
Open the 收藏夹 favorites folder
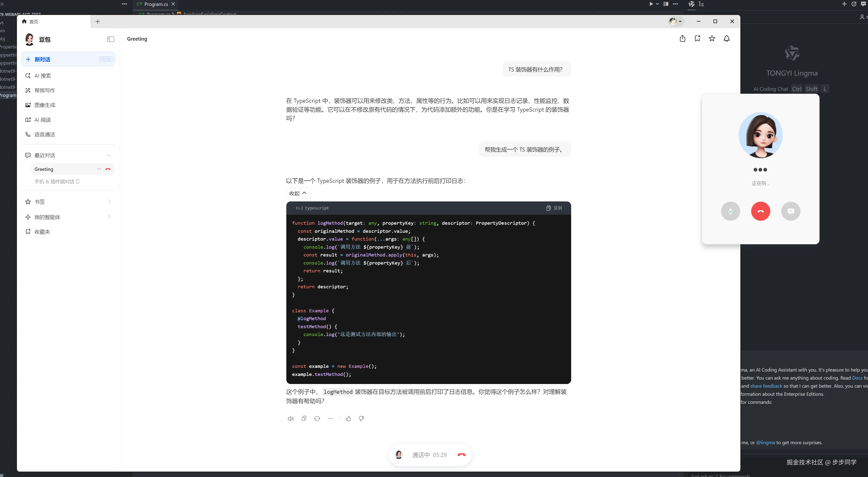pyautogui.click(x=68, y=232)
